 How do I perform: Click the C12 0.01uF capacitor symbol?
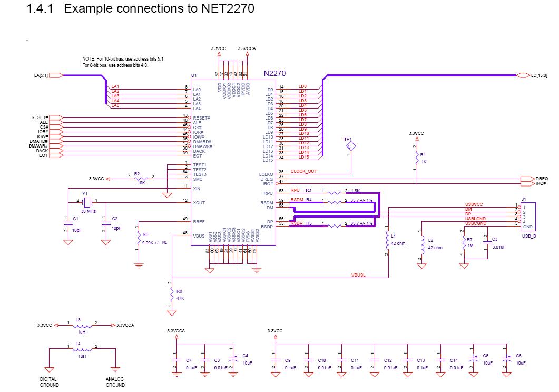tap(375, 359)
